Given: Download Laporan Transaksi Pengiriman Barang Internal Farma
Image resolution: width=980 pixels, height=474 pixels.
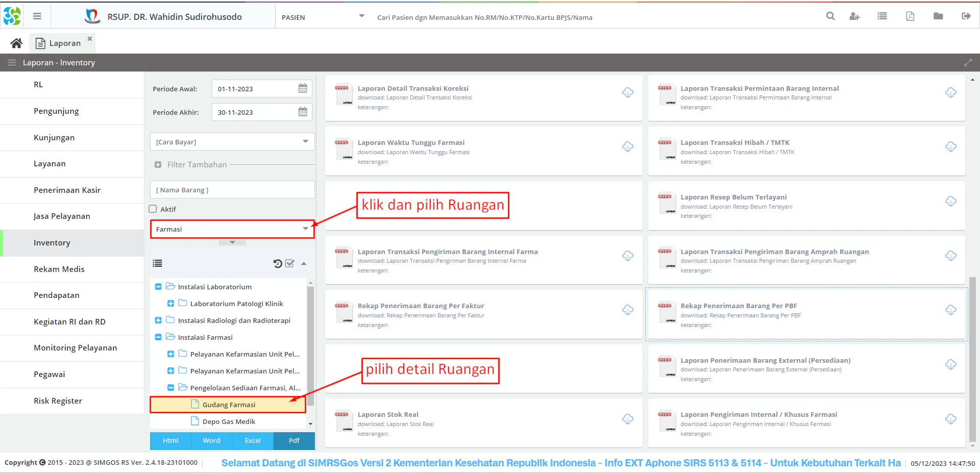Looking at the screenshot, I should click(628, 256).
